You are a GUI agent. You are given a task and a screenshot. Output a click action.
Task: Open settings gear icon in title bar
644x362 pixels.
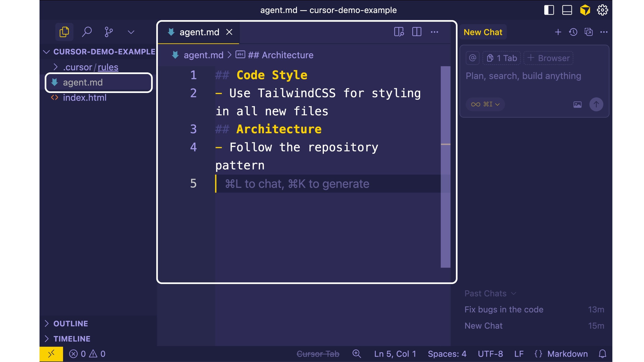pyautogui.click(x=602, y=10)
